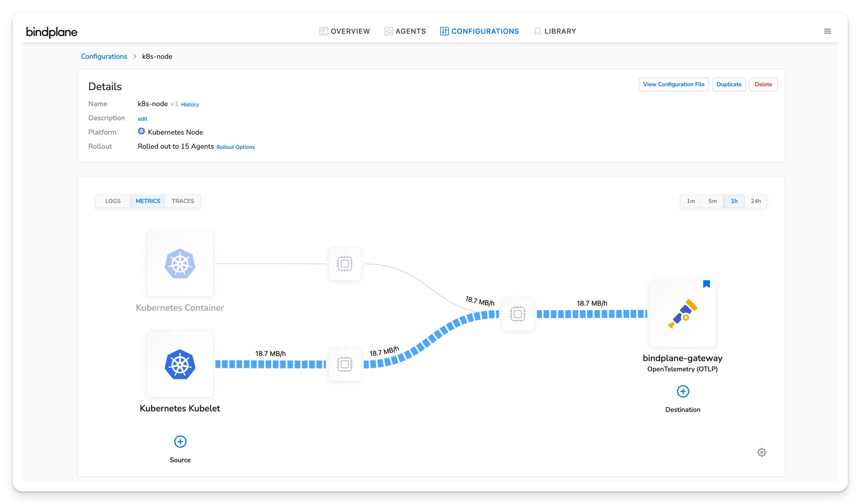This screenshot has height=504, width=861.
Task: Click the bindplane logo
Action: coord(52,32)
